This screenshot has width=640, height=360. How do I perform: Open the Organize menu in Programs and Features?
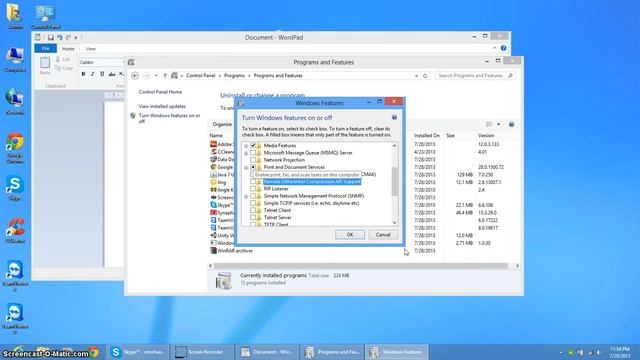click(222, 124)
